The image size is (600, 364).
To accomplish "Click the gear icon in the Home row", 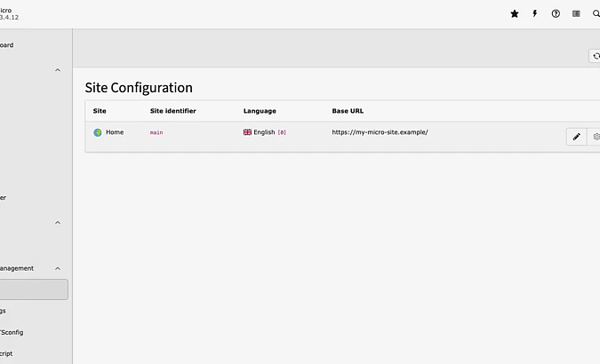I will coord(596,137).
